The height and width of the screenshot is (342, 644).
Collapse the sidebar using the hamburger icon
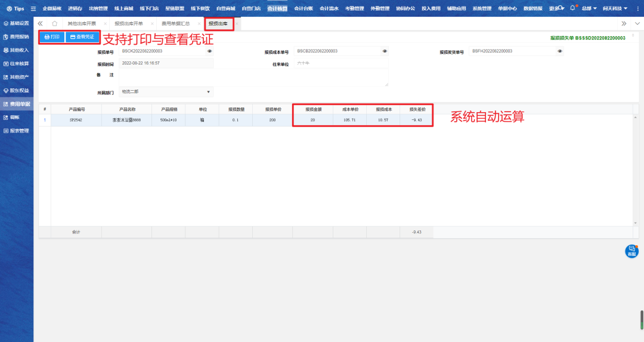[x=33, y=8]
